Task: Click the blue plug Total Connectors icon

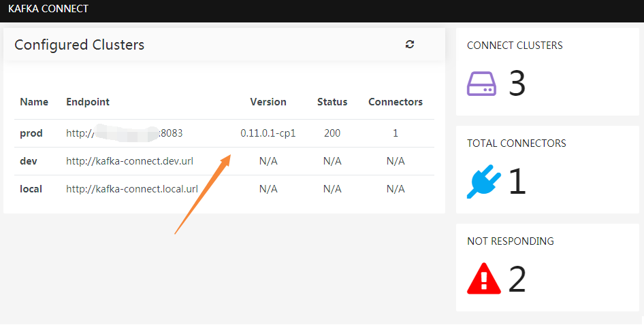Action: click(x=484, y=182)
